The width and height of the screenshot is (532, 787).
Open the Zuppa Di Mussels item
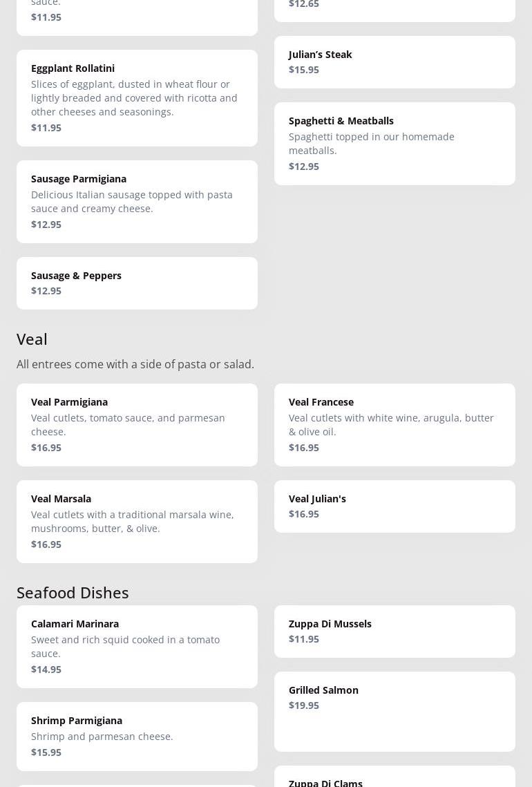[394, 631]
